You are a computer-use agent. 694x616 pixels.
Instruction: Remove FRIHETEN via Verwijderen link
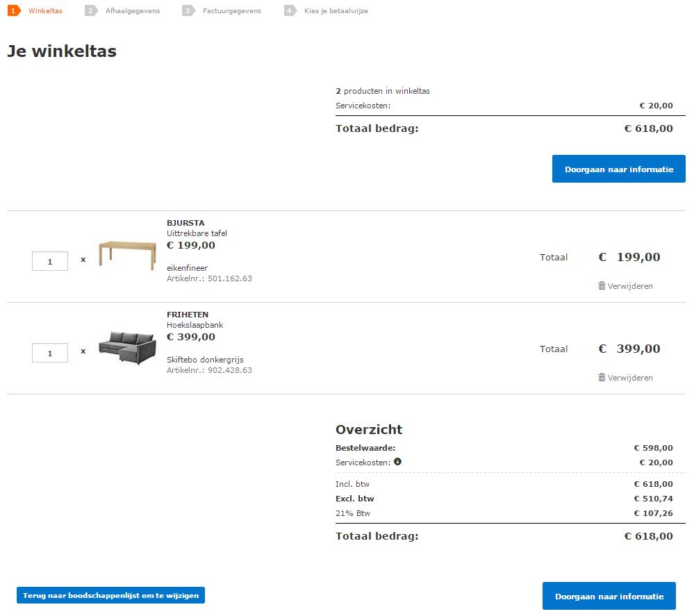(x=630, y=378)
